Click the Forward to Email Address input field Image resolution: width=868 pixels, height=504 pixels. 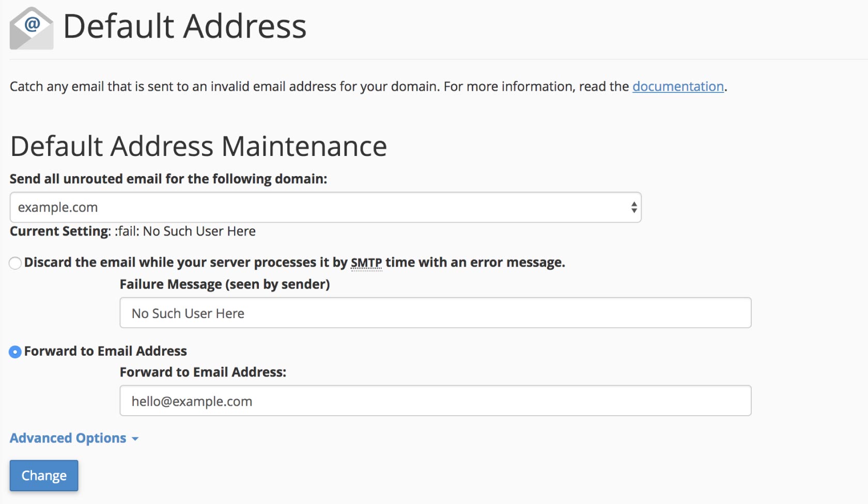pos(436,401)
